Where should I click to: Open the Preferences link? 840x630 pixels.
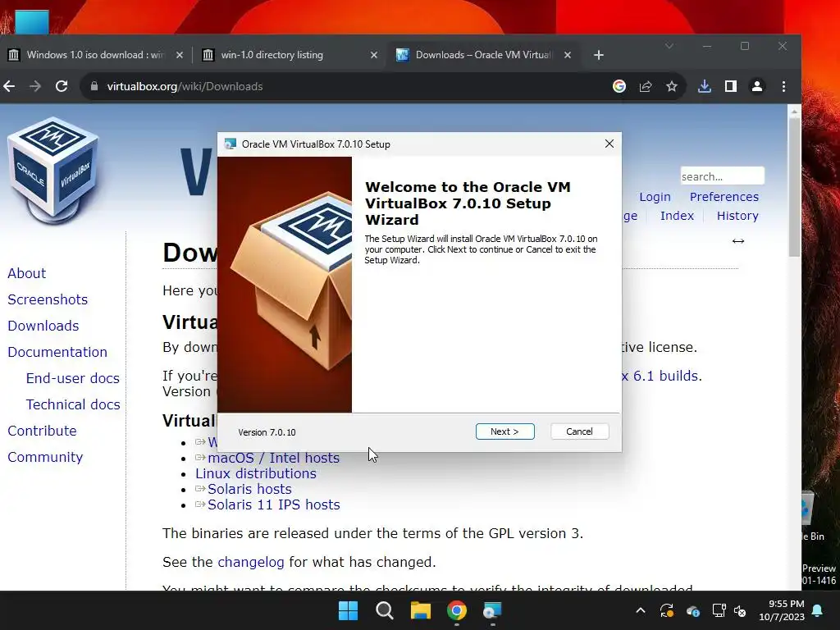click(x=724, y=197)
